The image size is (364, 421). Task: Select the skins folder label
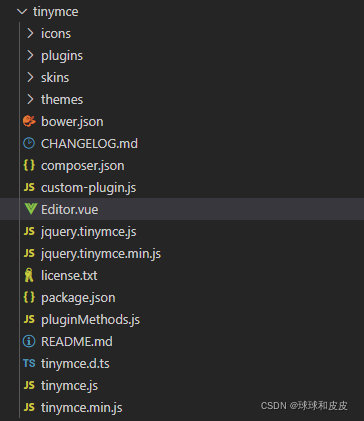[x=55, y=77]
